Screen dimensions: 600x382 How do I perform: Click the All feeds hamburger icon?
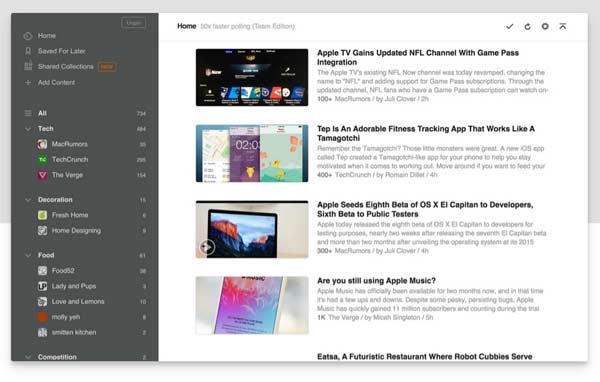coord(28,113)
